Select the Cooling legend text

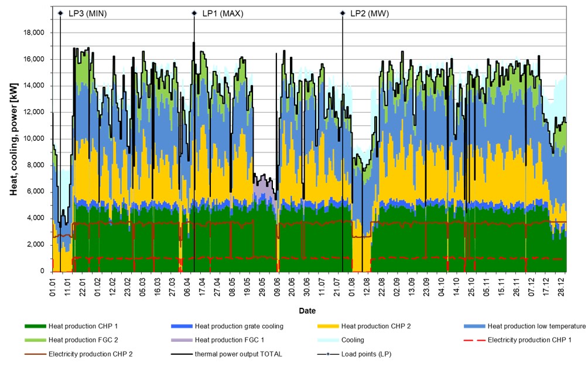click(x=353, y=340)
